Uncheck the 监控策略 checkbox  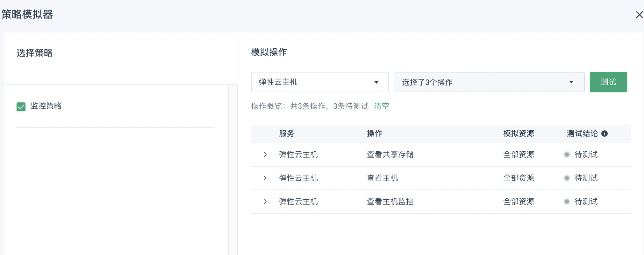[x=21, y=107]
